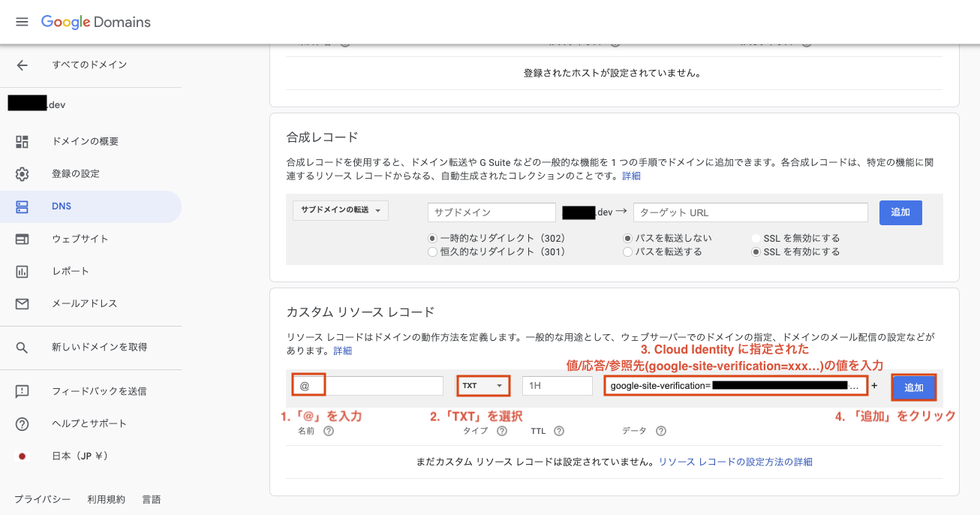Go to すべてのドメイン
This screenshot has width=980, height=515.
point(89,65)
